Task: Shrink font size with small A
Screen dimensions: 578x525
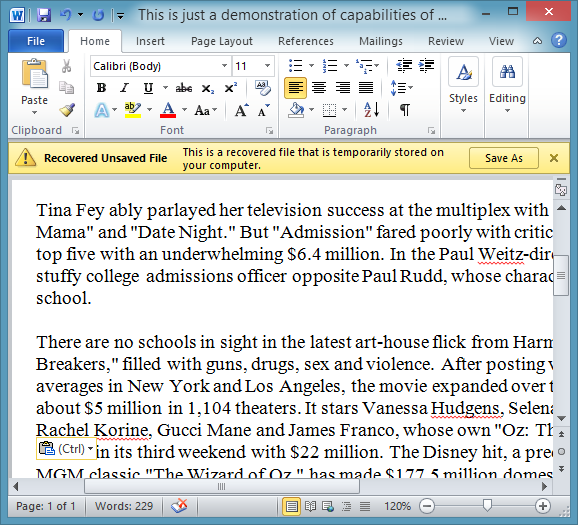Action: point(264,110)
